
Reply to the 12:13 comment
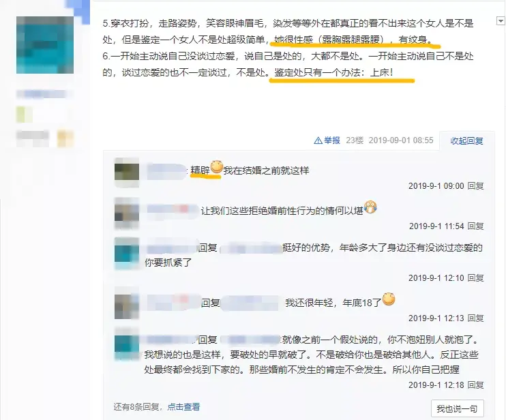(x=476, y=318)
